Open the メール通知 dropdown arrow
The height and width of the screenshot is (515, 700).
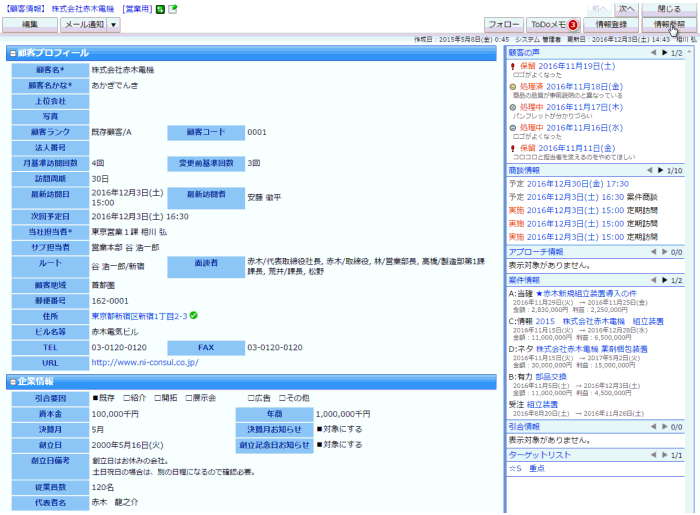113,24
